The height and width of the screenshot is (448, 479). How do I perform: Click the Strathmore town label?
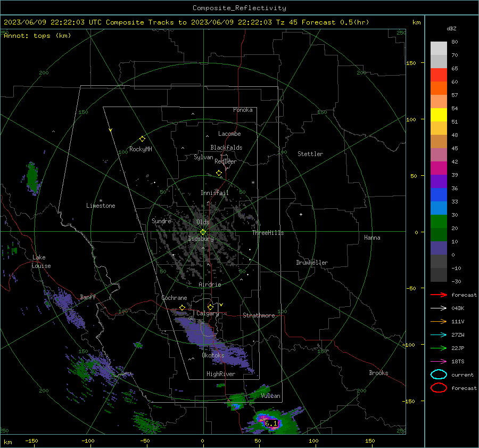(259, 315)
